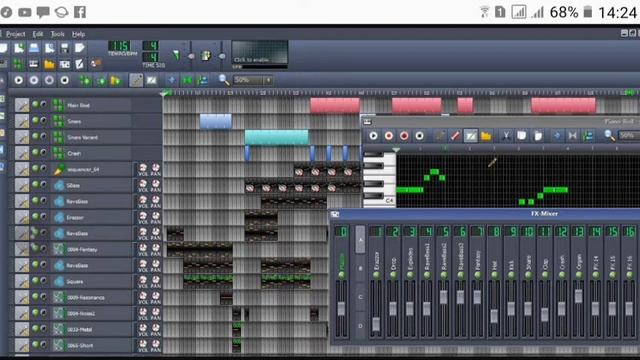
Task: Open the track actions menu for Crash
Action: point(22,153)
